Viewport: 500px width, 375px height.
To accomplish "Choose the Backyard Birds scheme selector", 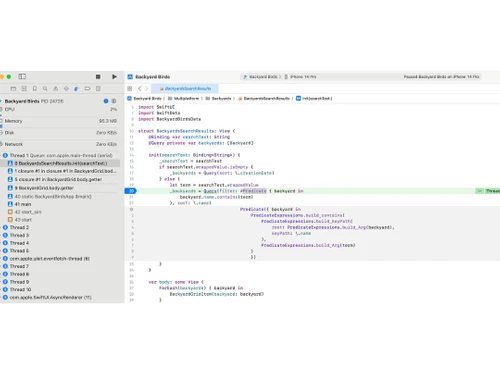I will point(262,77).
